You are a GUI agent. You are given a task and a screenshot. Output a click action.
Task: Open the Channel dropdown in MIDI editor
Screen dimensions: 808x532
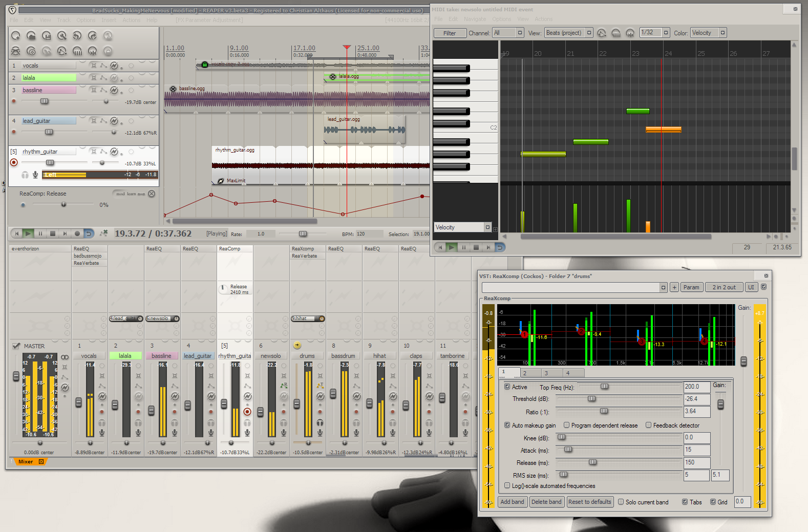coord(508,33)
